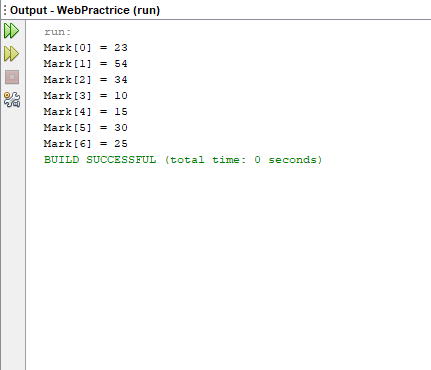
Task: Click the green Re-run icon
Action: [x=12, y=31]
